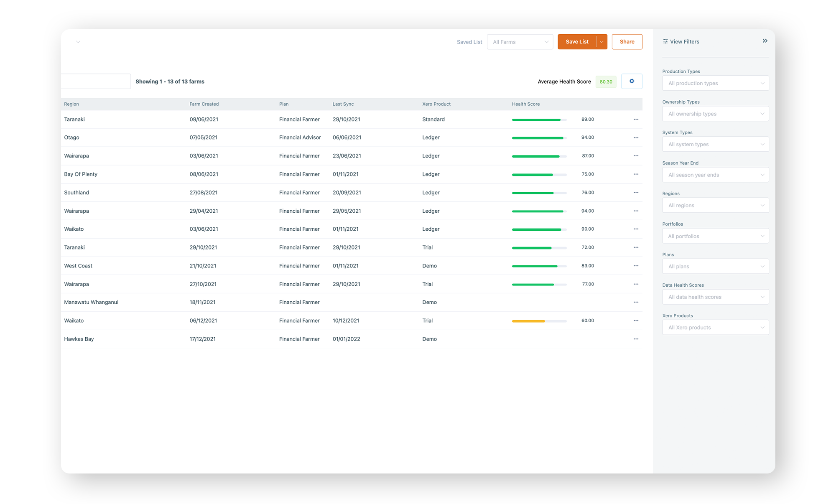The height and width of the screenshot is (504, 836).
Task: Sort by Health Score column header
Action: pyautogui.click(x=526, y=104)
